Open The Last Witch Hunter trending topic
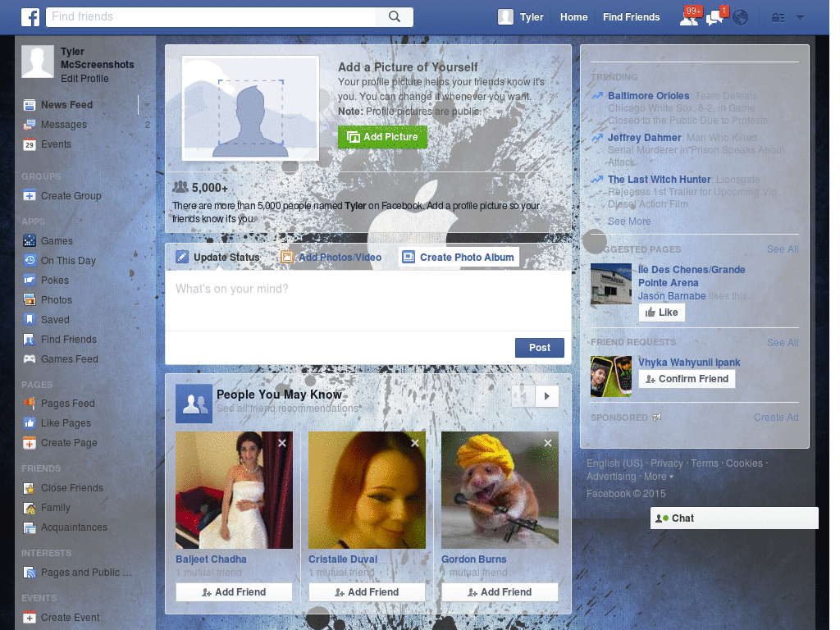This screenshot has height=630, width=840. pos(659,180)
